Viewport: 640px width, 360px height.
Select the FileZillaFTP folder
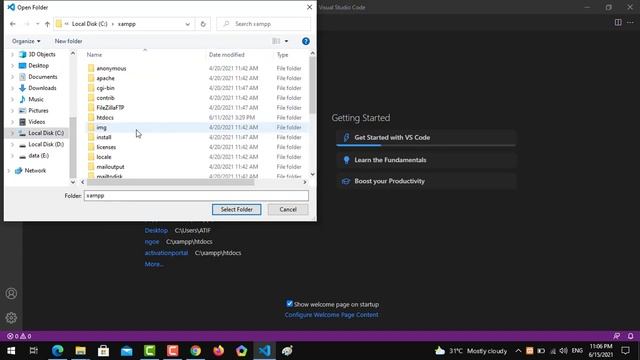(110, 108)
